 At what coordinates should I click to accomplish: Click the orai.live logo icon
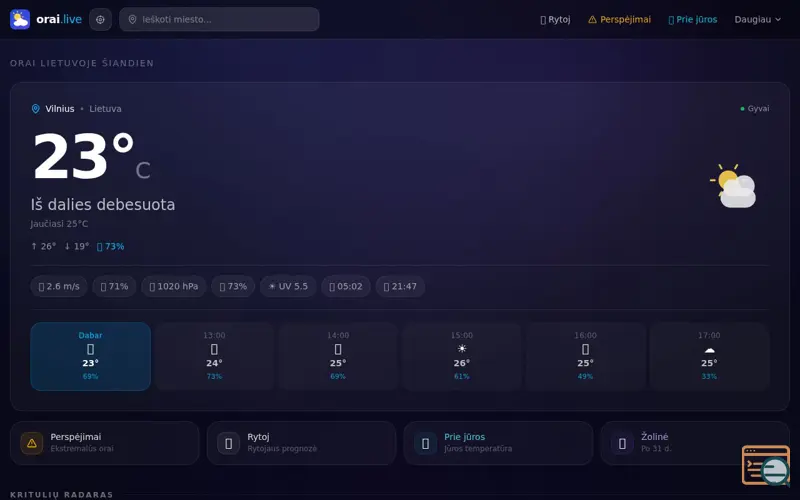tap(20, 19)
